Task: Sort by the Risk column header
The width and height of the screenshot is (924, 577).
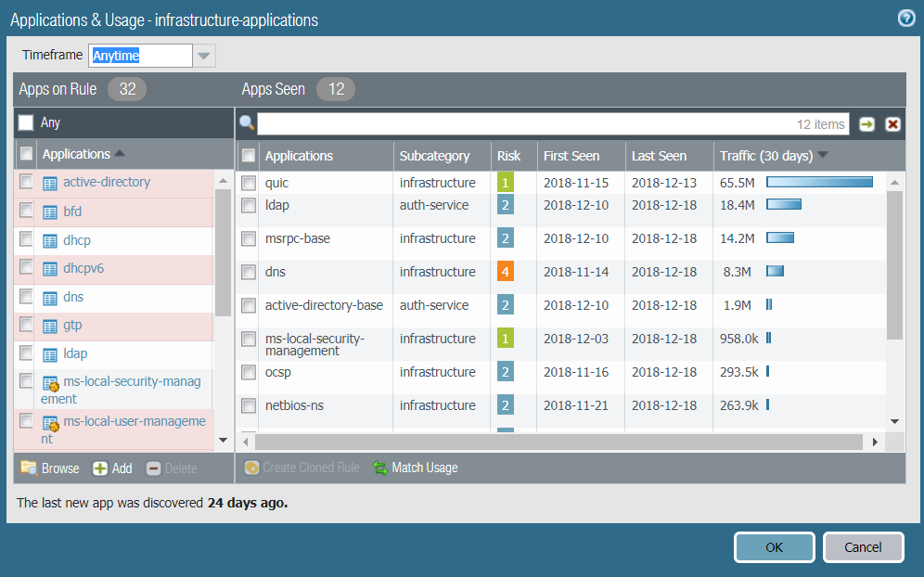Action: 508,156
